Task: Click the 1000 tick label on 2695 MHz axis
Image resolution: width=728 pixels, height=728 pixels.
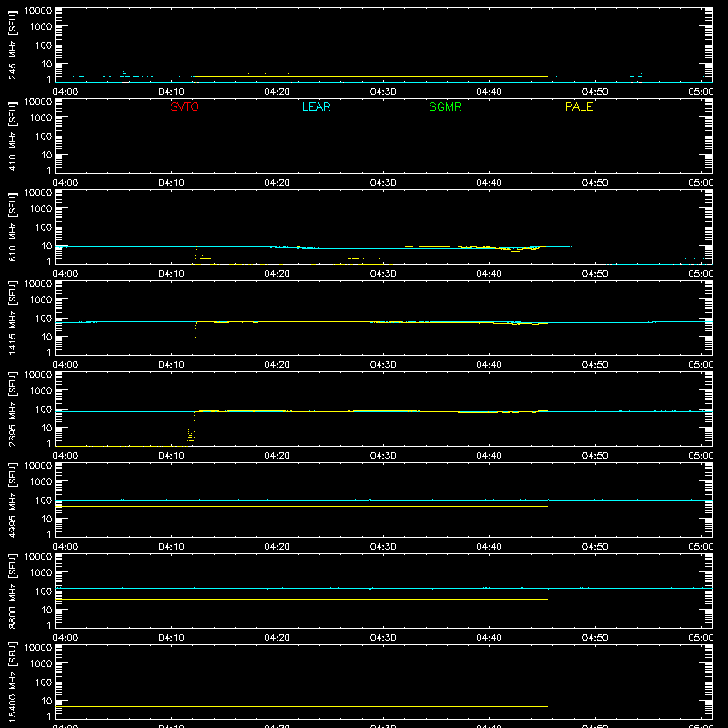Action: [x=41, y=390]
